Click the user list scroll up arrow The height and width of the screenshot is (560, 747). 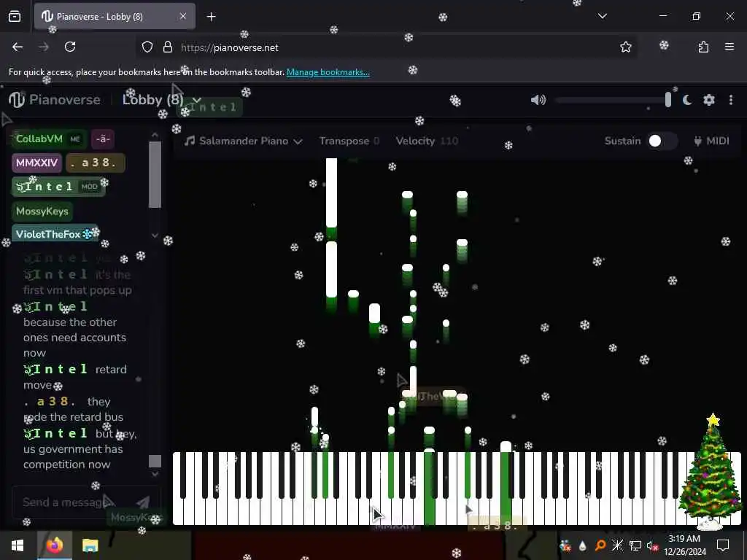coord(155,135)
